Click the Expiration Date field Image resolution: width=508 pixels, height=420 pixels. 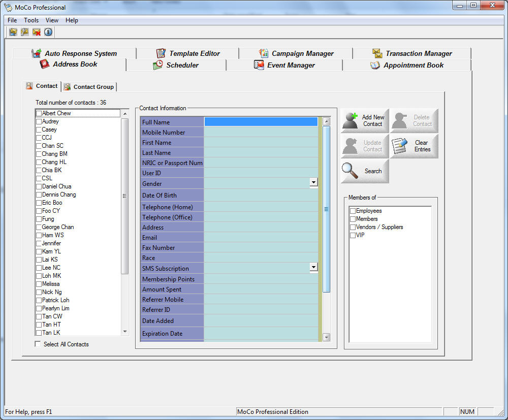click(261, 333)
